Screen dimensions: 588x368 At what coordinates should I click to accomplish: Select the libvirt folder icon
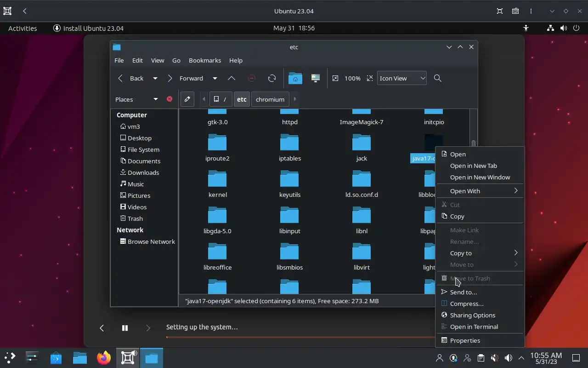coord(362,252)
